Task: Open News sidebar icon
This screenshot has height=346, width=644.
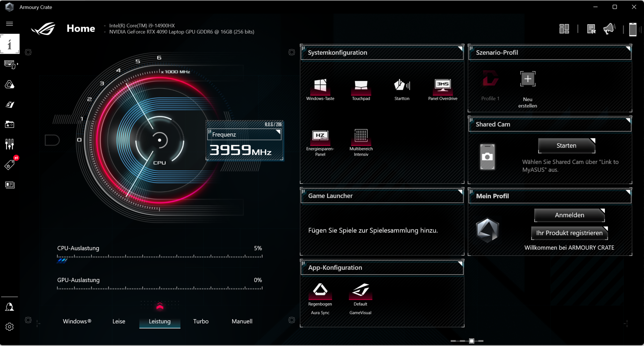Action: 9,185
